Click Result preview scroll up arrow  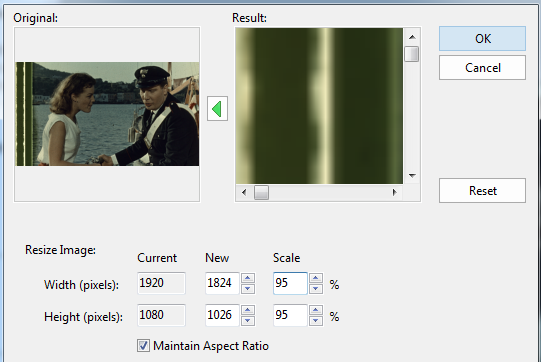click(412, 37)
